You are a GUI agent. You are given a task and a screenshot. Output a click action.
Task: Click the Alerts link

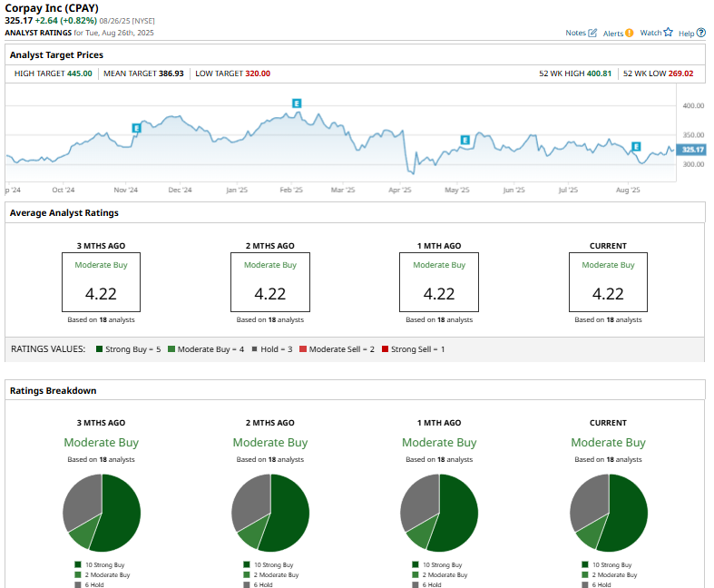coord(613,34)
